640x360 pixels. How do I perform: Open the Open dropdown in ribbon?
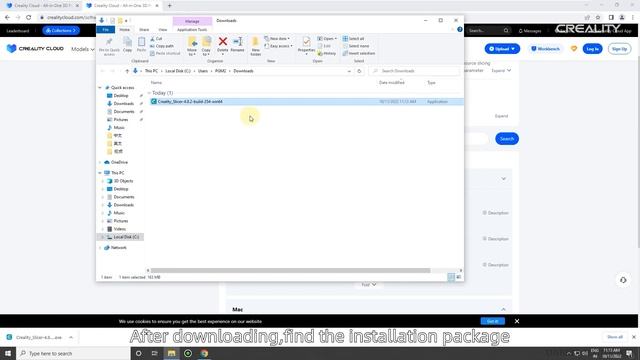[327, 39]
